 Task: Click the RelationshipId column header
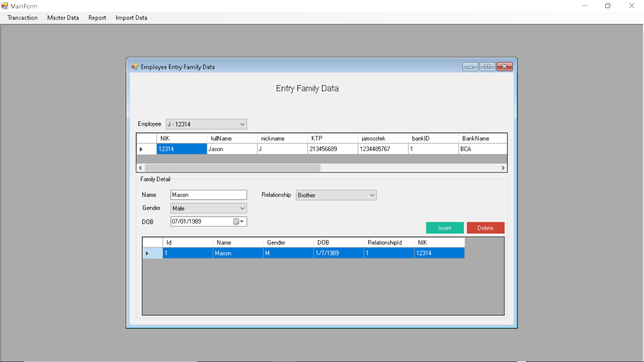389,243
